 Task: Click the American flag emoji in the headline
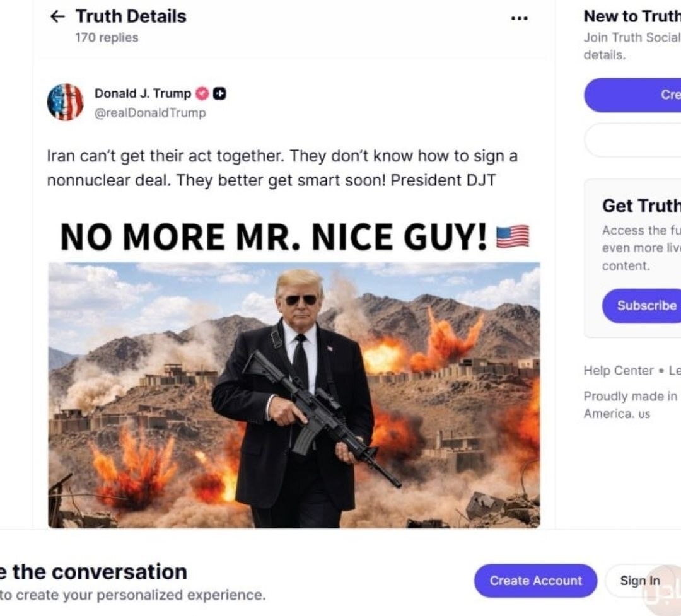(512, 236)
